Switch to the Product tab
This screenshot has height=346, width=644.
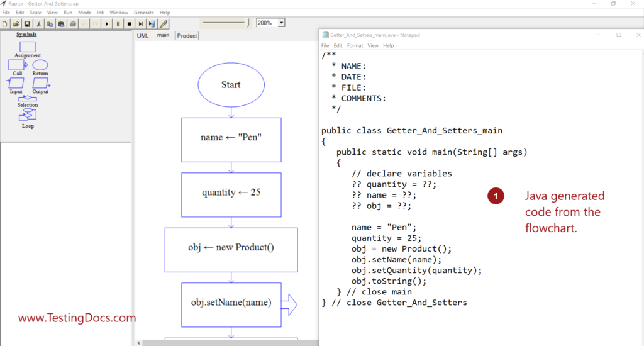(187, 36)
